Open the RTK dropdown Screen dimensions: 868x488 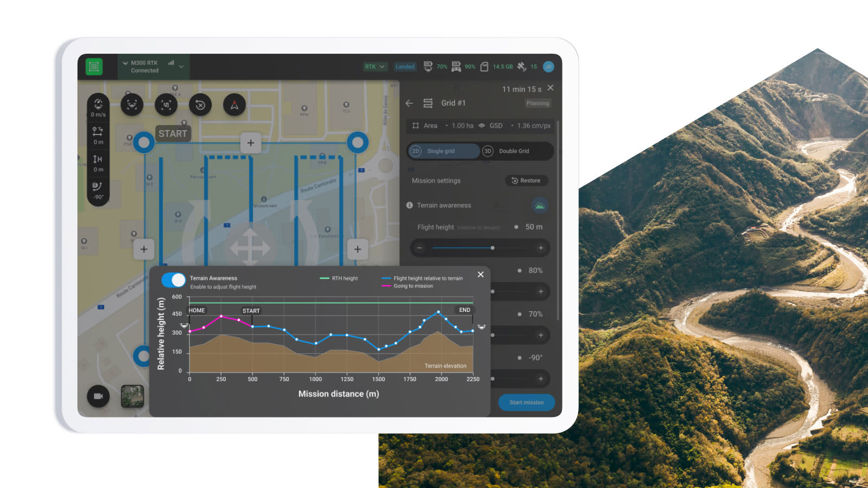(374, 66)
